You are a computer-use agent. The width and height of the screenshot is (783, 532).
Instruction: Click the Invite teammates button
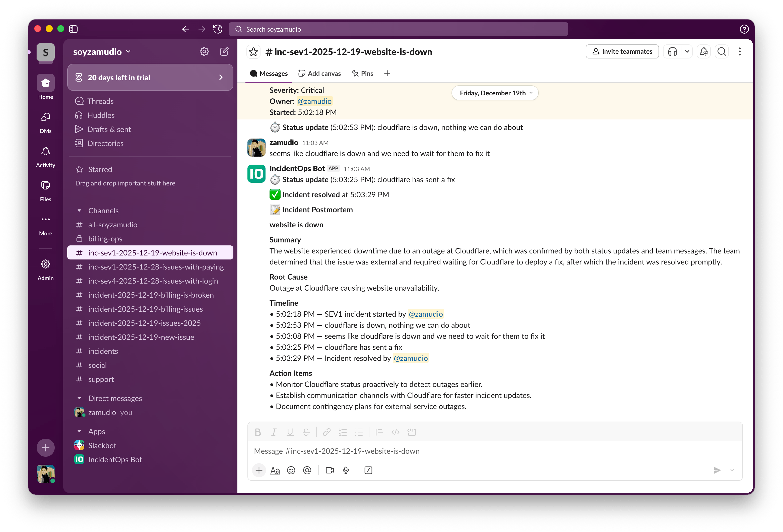[x=622, y=51]
